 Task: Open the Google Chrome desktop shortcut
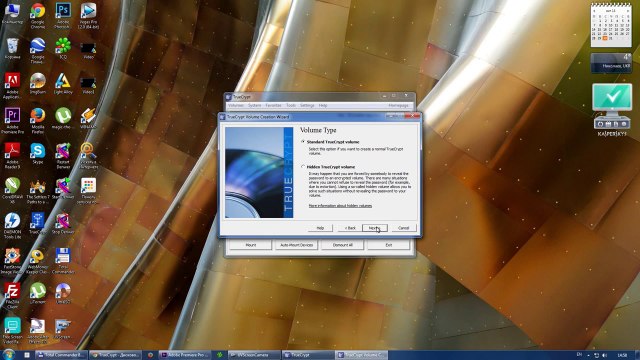click(x=38, y=16)
